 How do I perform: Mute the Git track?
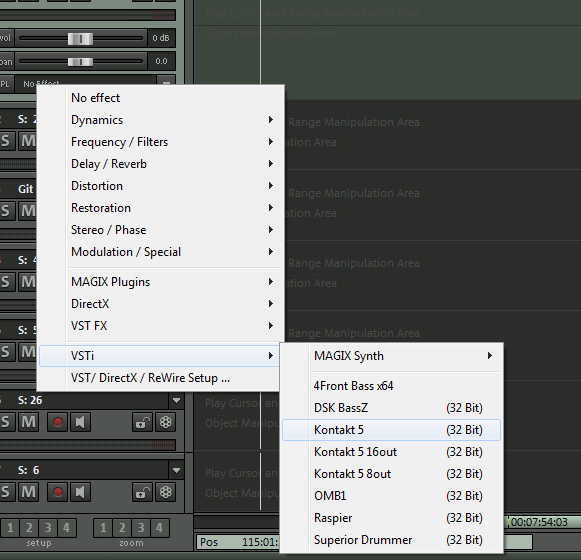pyautogui.click(x=28, y=211)
